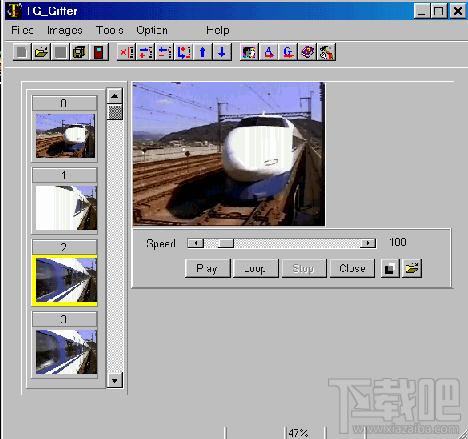
Task: Click the Stop button
Action: (x=304, y=268)
